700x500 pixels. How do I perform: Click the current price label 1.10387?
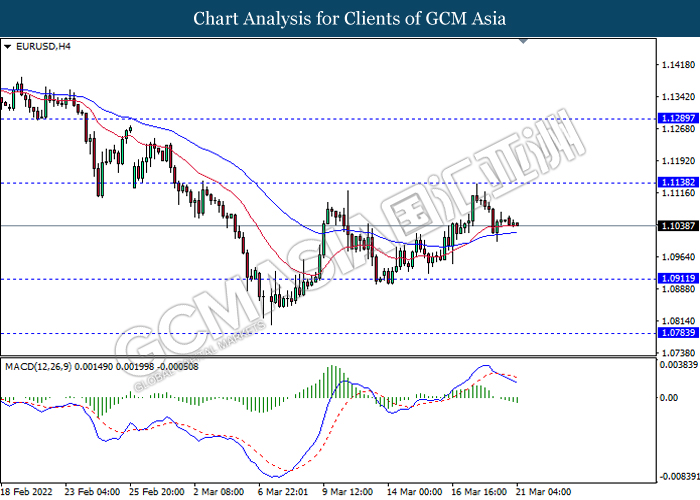pos(678,226)
